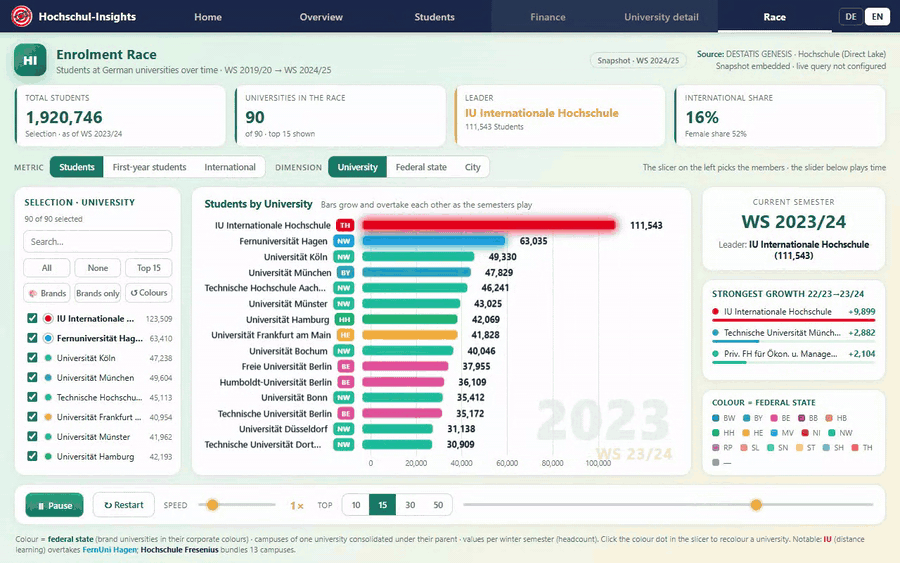Uncheck the Universität Köln checkbox
The height and width of the screenshot is (563, 900).
pos(32,358)
